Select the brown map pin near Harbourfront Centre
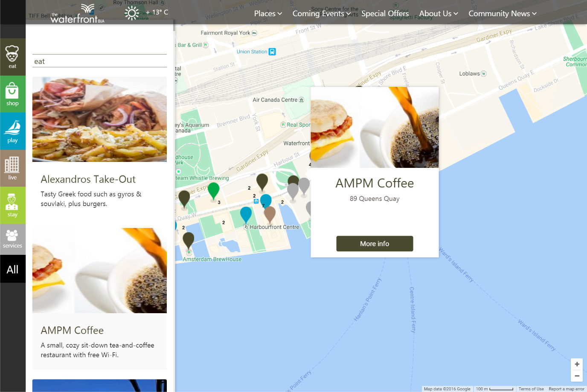Screen dimensions: 587x392 (270, 214)
